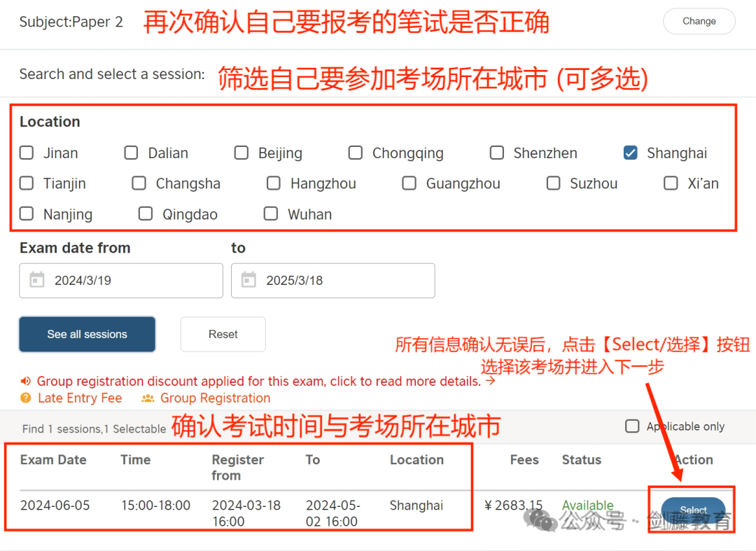Tick the Jinan location checkbox
Screen dimensions: 756x551
(x=27, y=153)
